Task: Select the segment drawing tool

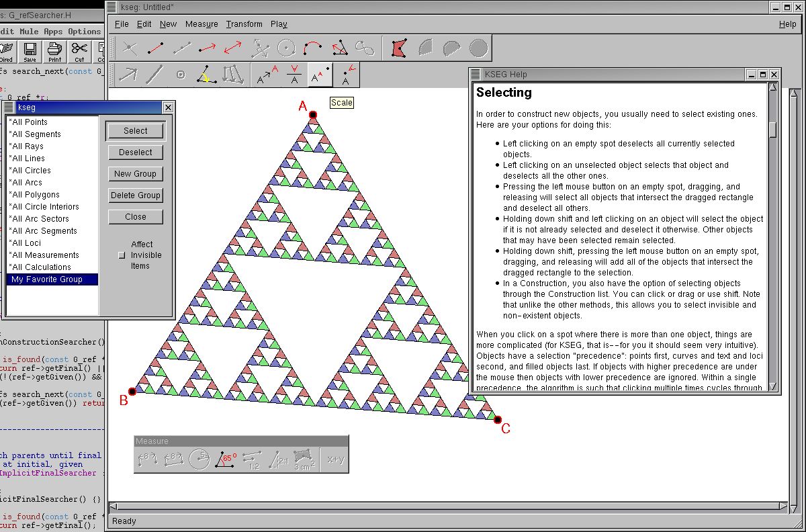Action: 156,48
